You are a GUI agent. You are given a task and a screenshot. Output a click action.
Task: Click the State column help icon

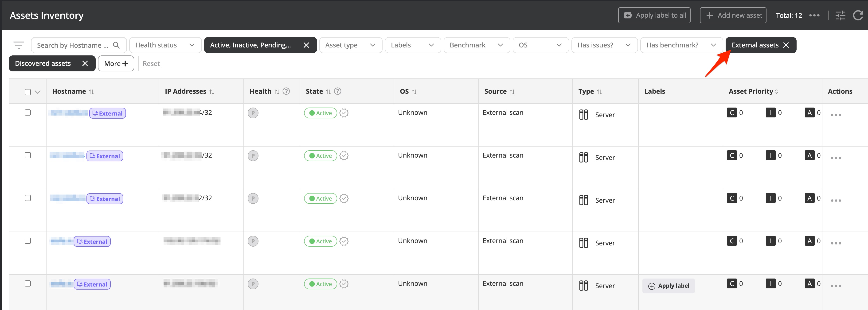(338, 91)
